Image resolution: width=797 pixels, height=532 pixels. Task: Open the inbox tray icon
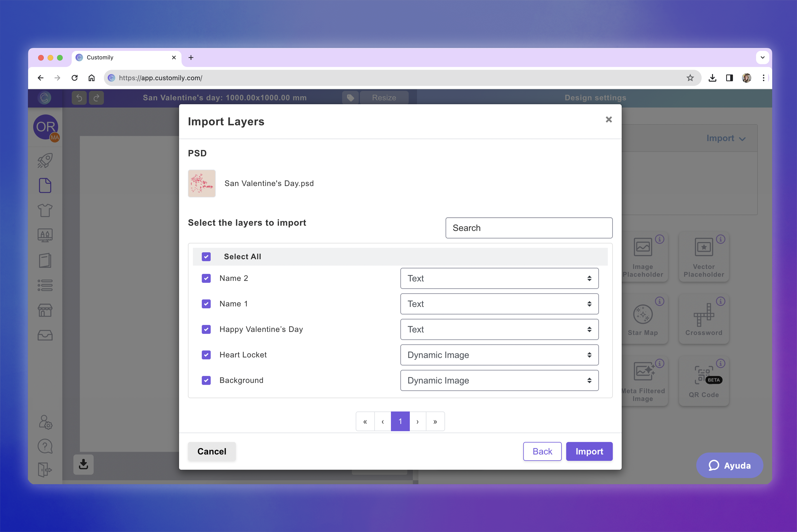point(45,335)
